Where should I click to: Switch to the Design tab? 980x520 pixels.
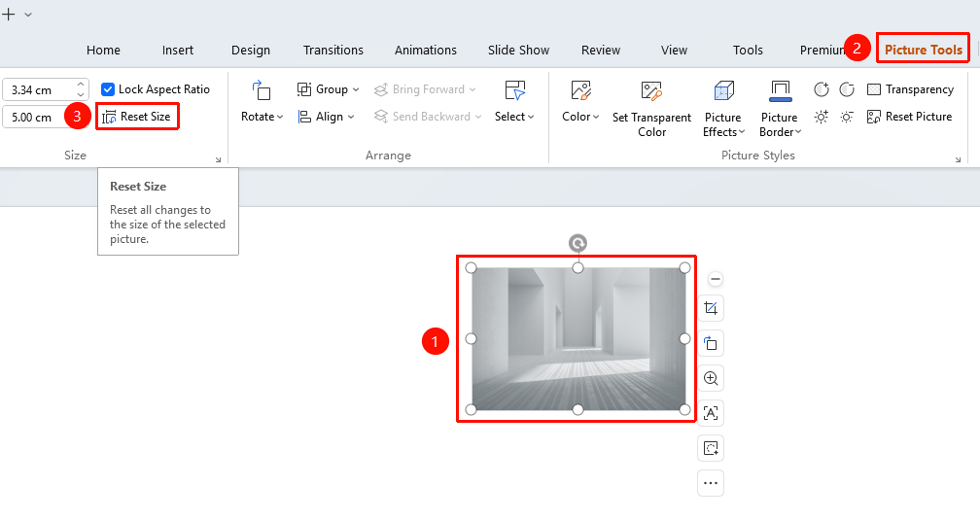coord(251,50)
